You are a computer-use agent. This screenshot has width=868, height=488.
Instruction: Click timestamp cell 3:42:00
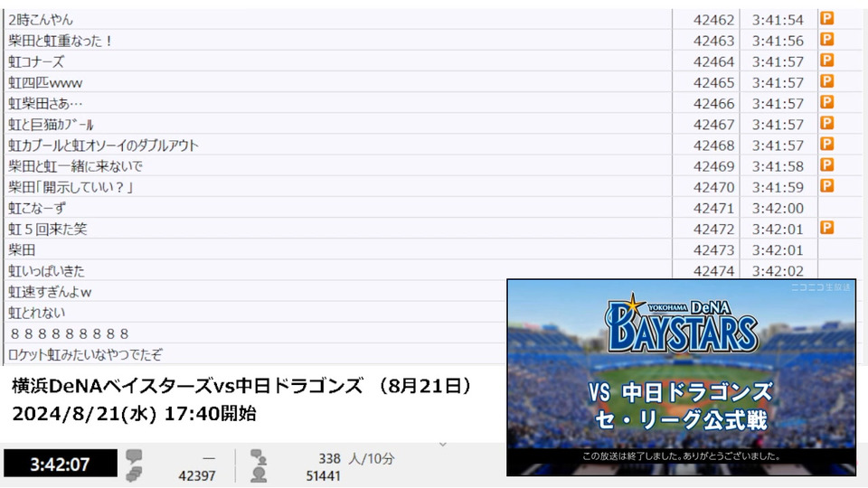778,208
